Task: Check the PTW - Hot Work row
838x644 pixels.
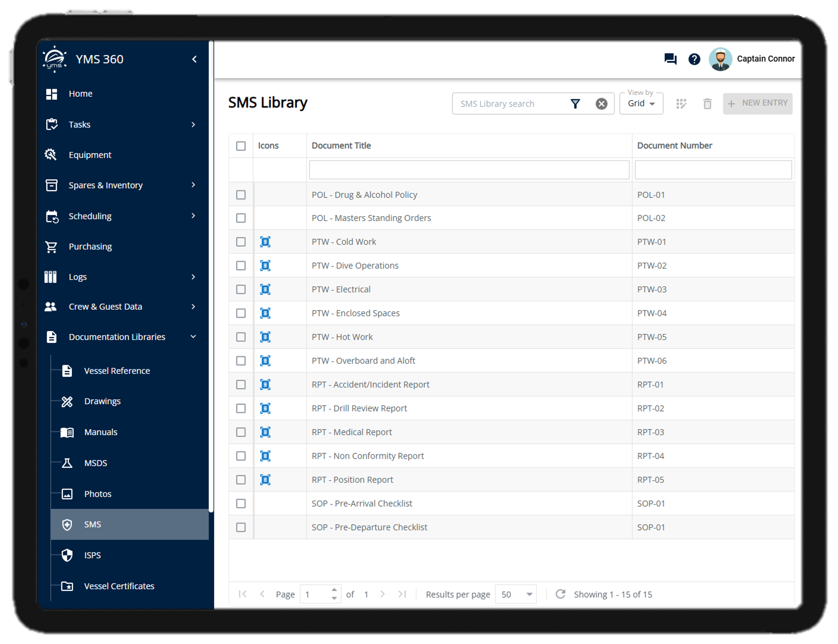Action: click(241, 337)
